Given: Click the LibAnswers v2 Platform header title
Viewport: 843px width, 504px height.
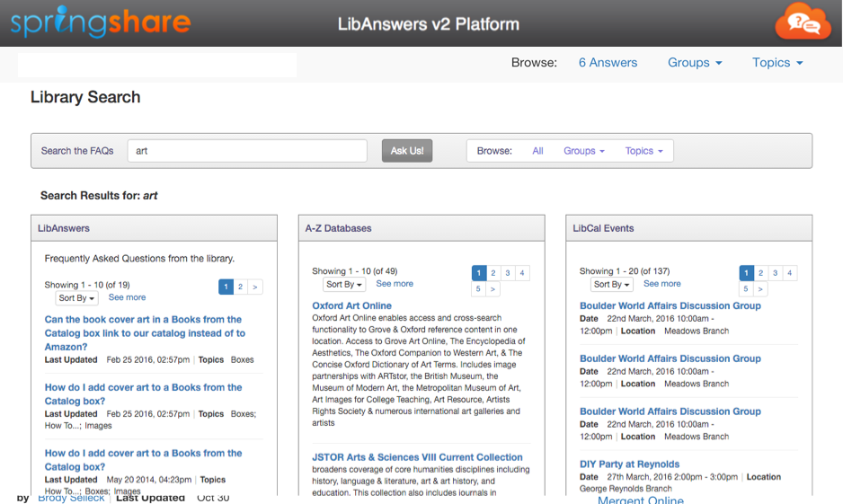Looking at the screenshot, I should (x=429, y=24).
